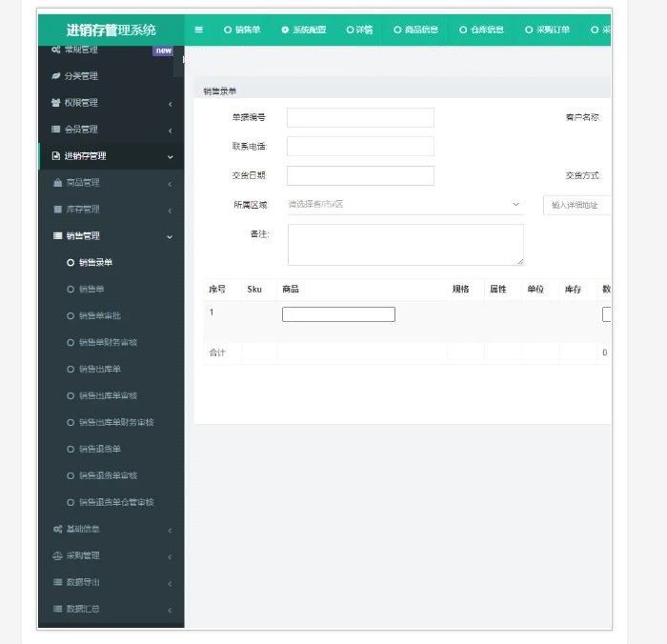The width and height of the screenshot is (667, 644).
Task: Click the circle icon beside 销售退货单仓管审核
Action: point(71,503)
